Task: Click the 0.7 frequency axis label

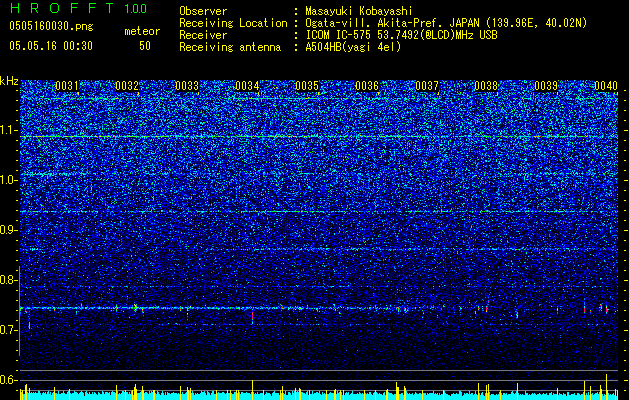Action: [x=9, y=330]
